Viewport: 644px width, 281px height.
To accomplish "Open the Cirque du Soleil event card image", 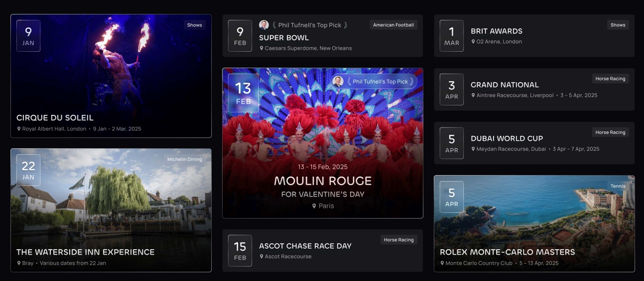I will point(111,76).
